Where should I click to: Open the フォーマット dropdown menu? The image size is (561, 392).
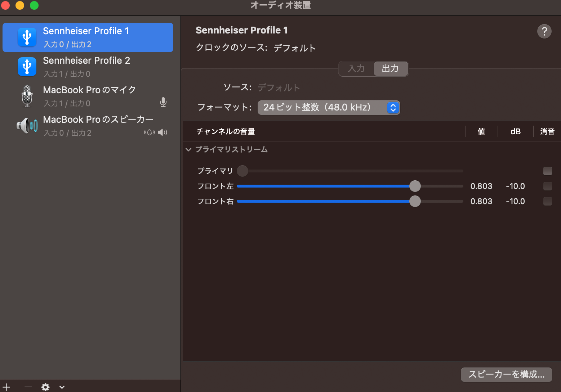329,108
